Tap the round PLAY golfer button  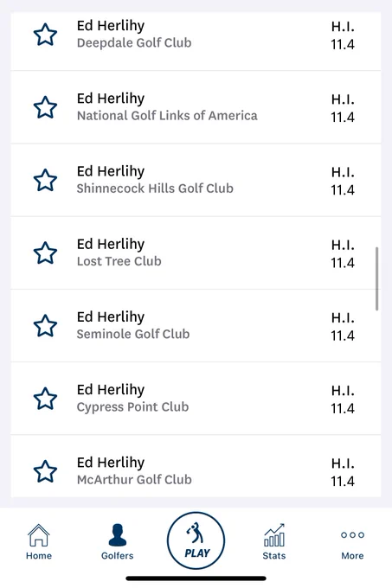pos(196,540)
